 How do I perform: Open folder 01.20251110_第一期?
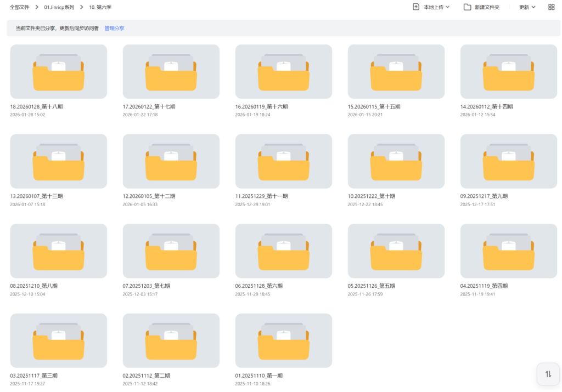click(x=283, y=340)
